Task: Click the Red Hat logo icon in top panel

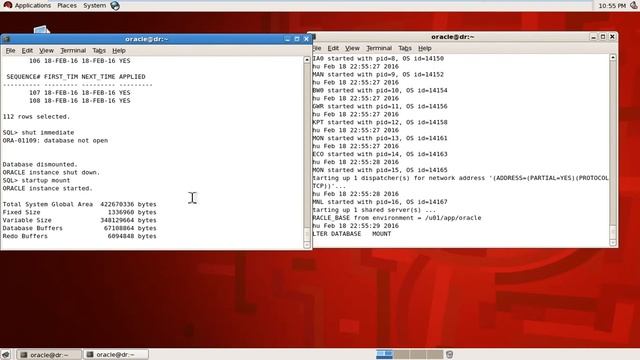Action: click(7, 5)
